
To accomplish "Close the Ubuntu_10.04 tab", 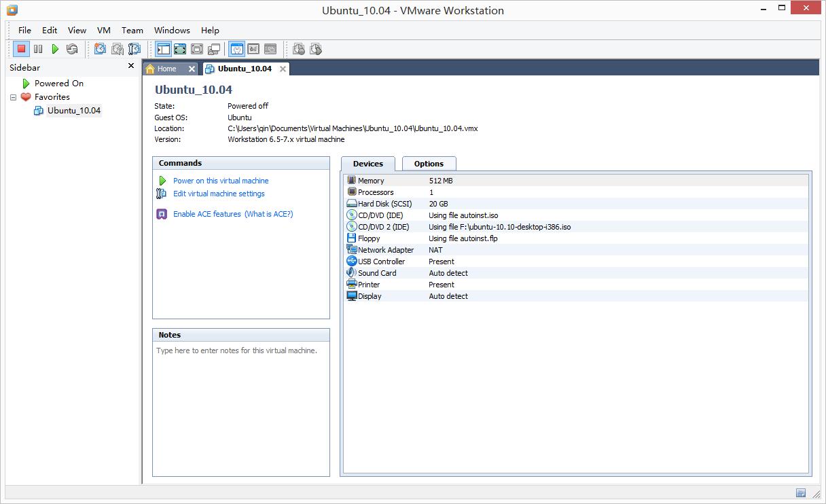I will click(283, 69).
